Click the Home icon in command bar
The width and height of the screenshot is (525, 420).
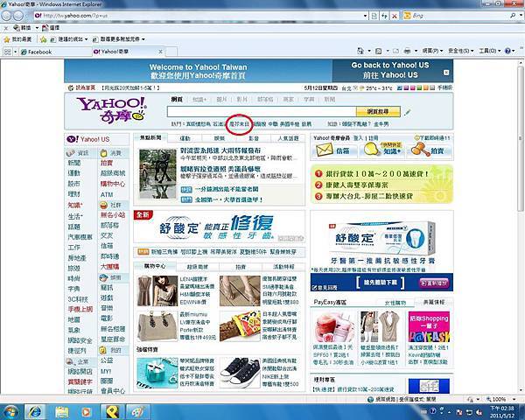(360, 51)
